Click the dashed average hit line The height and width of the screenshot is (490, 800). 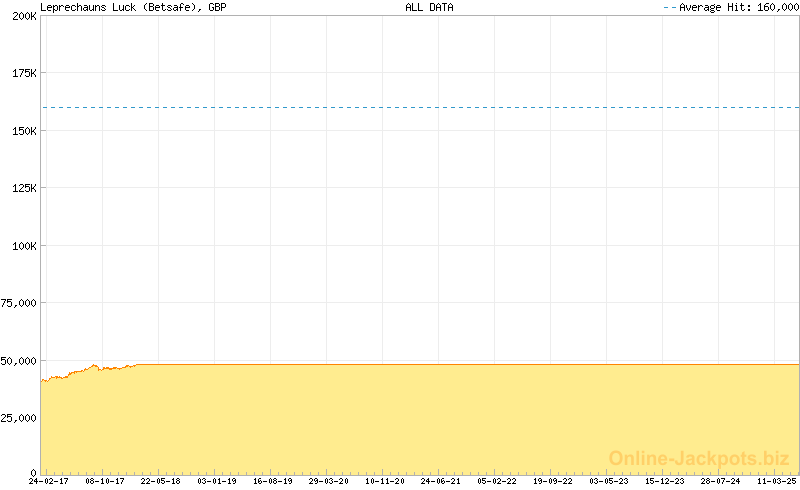point(420,107)
